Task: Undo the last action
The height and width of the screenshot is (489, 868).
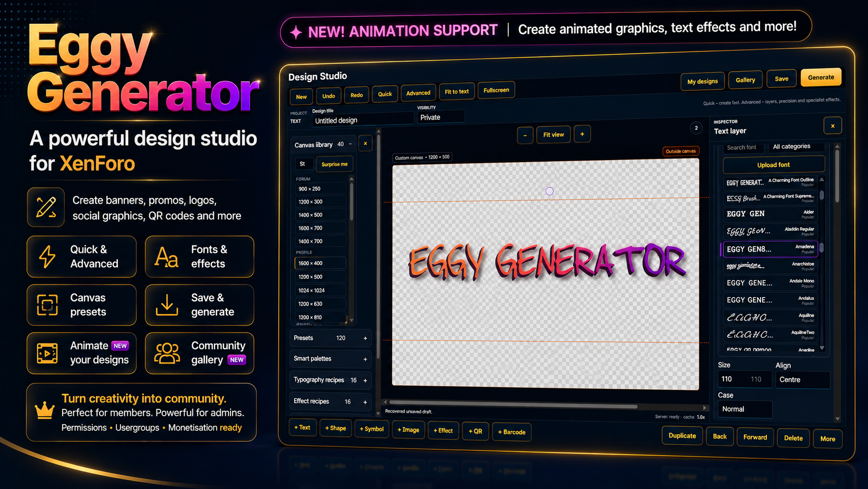Action: 329,96
